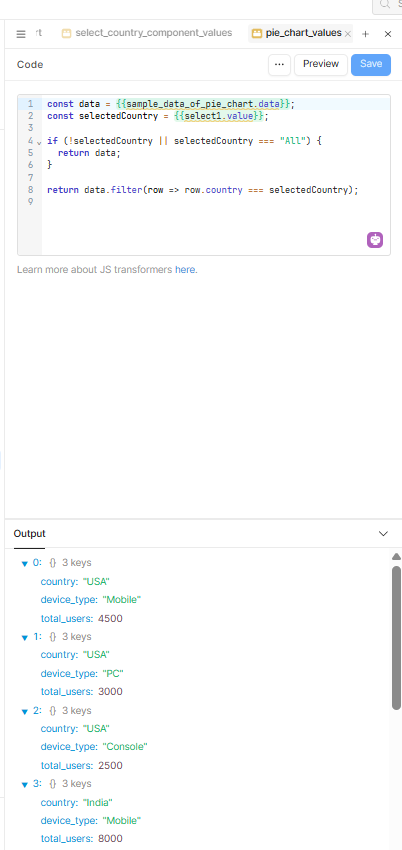Collapse output item 2 triangle
Screen dimensions: 402x850
(24, 711)
